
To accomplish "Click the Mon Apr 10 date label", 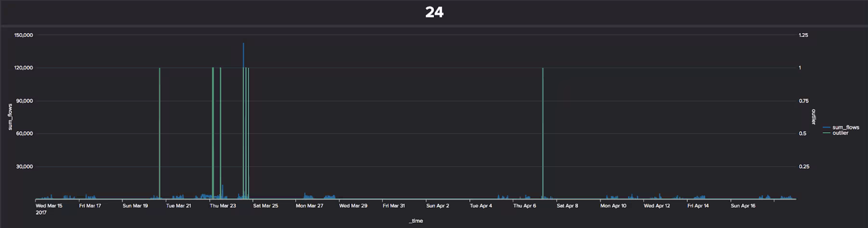I will pos(613,206).
